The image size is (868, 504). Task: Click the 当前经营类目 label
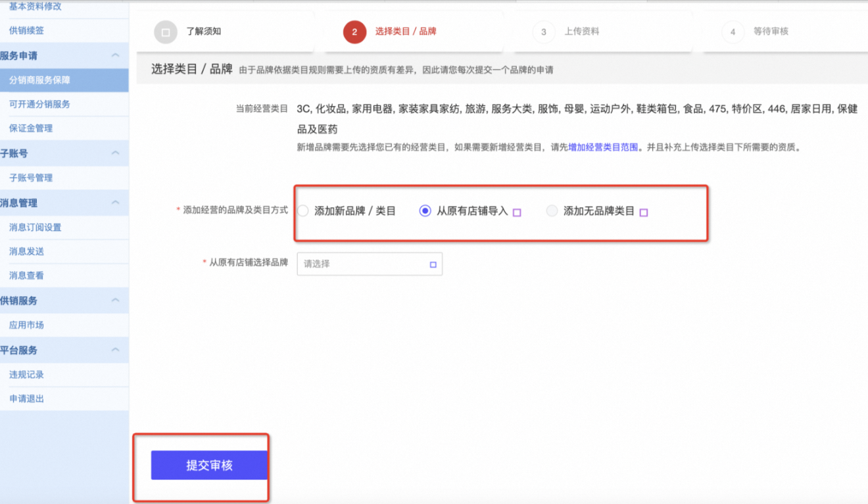(262, 109)
